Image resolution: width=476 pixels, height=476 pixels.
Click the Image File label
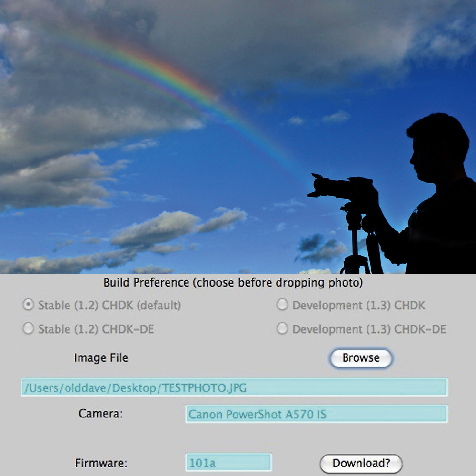pyautogui.click(x=101, y=357)
